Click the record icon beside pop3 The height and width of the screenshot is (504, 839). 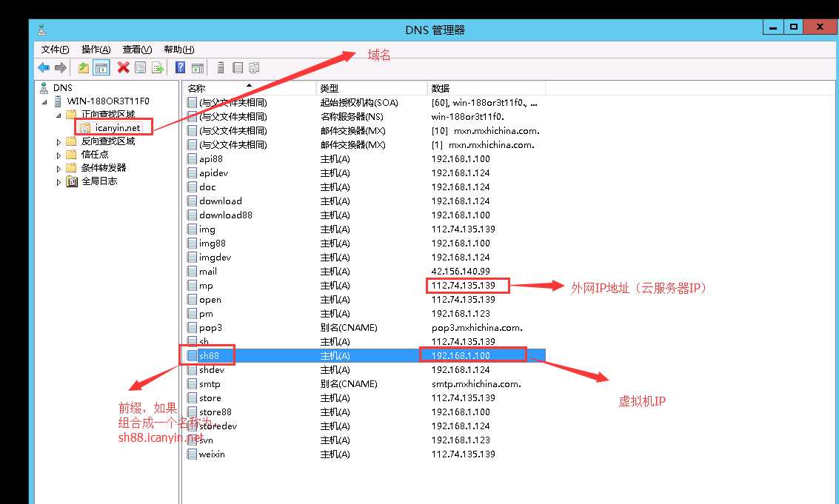[x=192, y=327]
